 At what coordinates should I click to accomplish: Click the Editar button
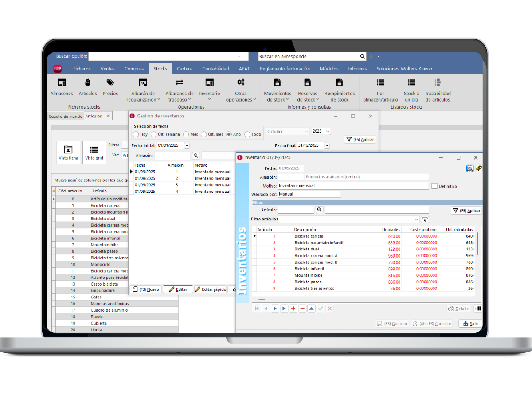(177, 289)
